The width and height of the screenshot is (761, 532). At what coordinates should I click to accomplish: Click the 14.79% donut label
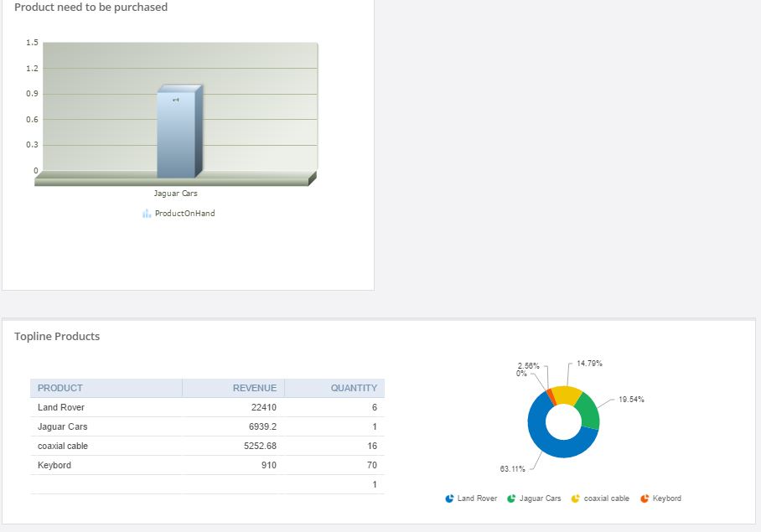coord(590,364)
